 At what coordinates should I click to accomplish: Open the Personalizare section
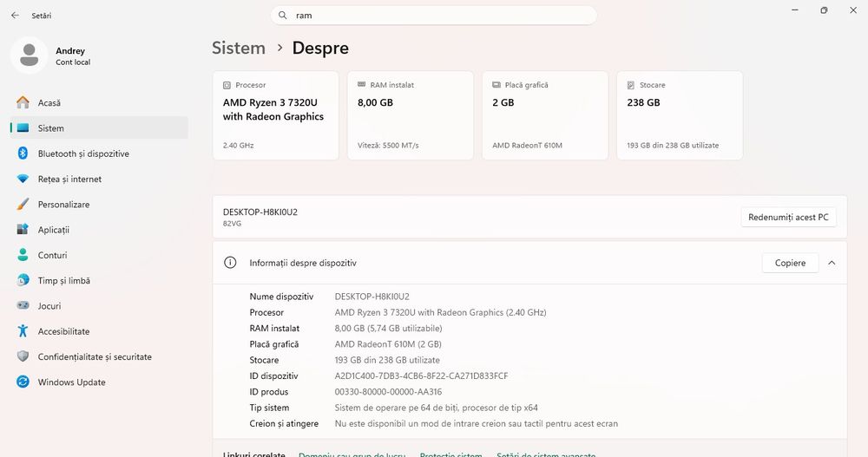point(100,204)
